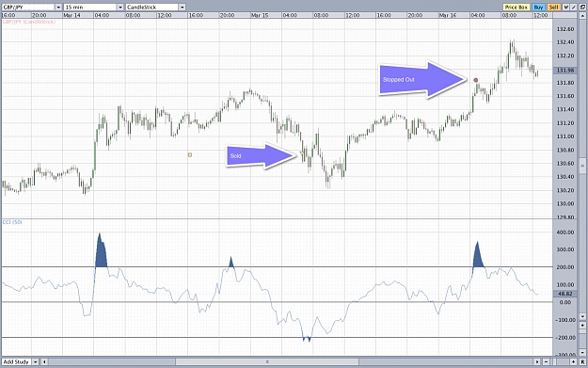Screen dimensions: 588x368
Task: Open the GBP/JPY symbol dropdown
Action: 58,8
